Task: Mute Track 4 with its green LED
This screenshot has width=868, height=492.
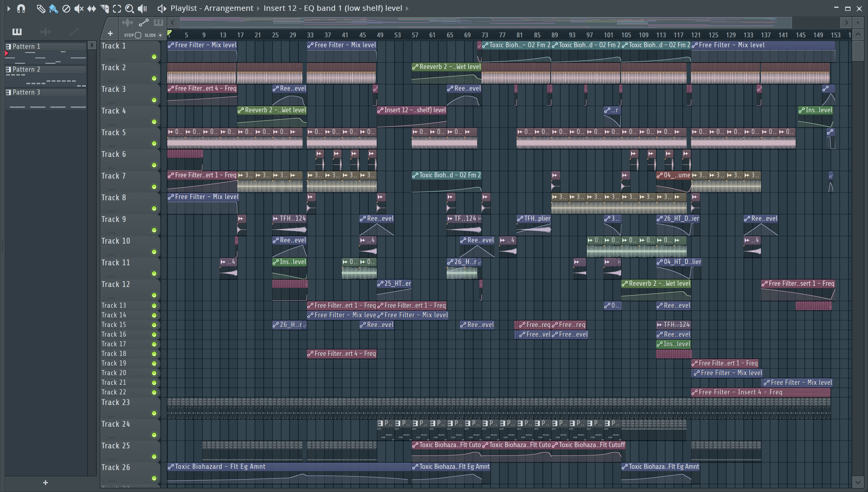Action: (x=154, y=122)
